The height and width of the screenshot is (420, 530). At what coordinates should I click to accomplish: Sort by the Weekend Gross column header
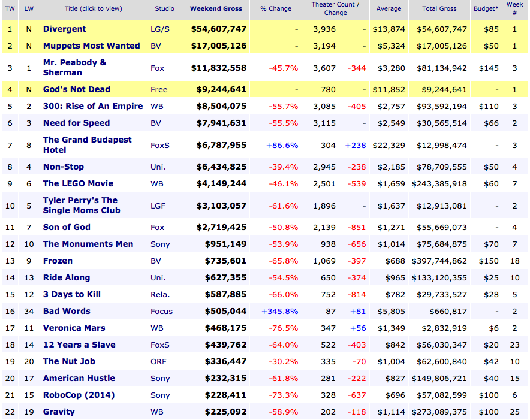tap(216, 9)
